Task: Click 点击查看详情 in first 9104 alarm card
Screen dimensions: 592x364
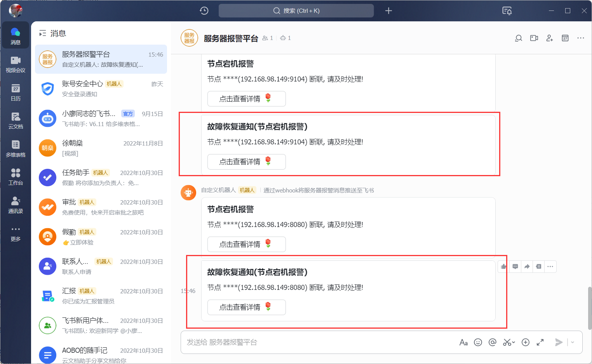Action: pyautogui.click(x=247, y=99)
